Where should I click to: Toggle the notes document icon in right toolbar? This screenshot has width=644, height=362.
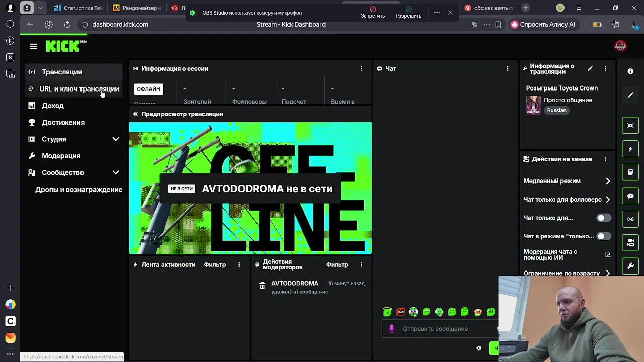(x=630, y=172)
